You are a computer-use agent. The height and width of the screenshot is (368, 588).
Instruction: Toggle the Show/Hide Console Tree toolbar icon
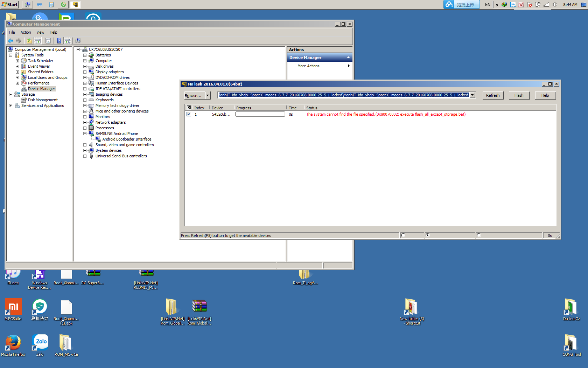coord(38,41)
